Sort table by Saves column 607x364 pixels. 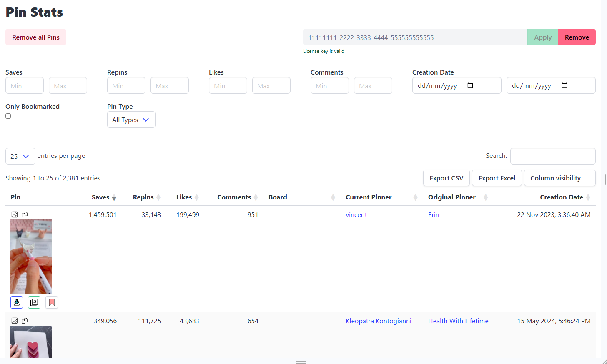(104, 197)
